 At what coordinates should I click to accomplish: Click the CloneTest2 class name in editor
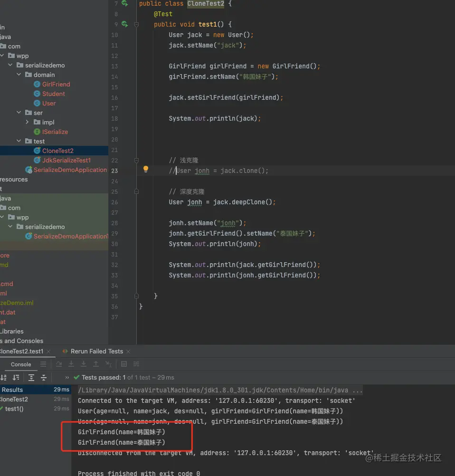click(206, 4)
